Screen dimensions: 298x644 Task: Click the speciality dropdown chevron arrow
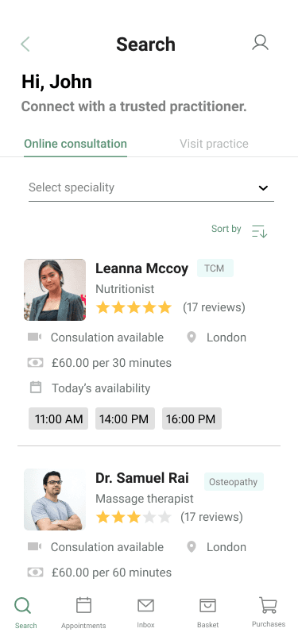click(x=263, y=188)
